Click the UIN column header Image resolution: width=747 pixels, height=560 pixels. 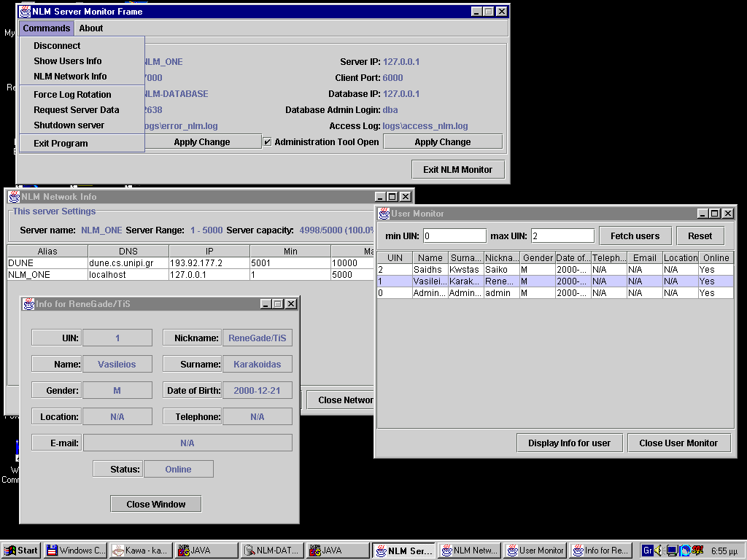tap(395, 257)
